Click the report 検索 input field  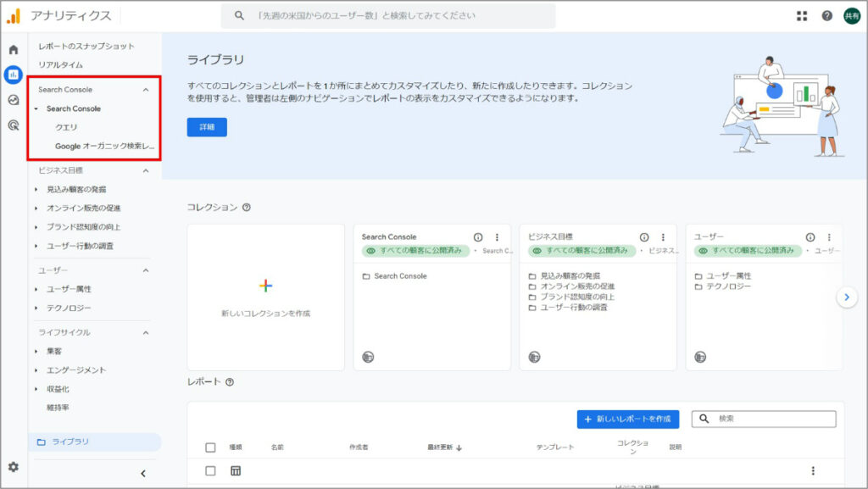(x=764, y=419)
